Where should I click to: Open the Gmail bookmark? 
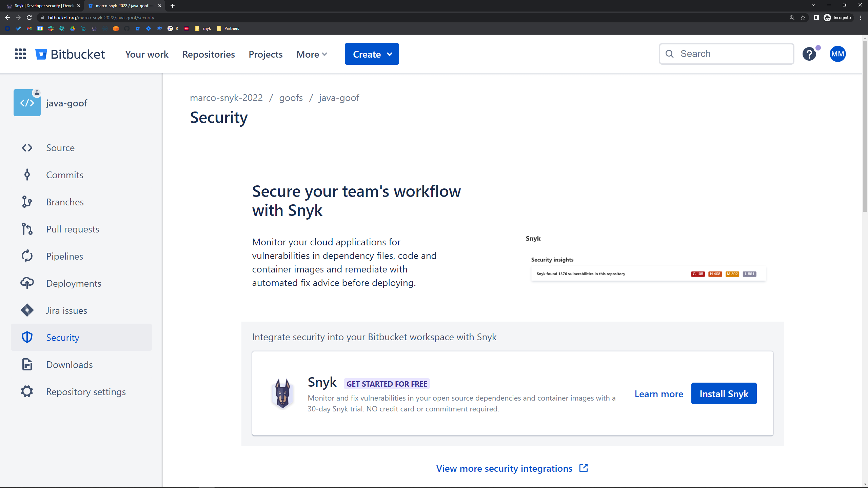click(x=29, y=28)
